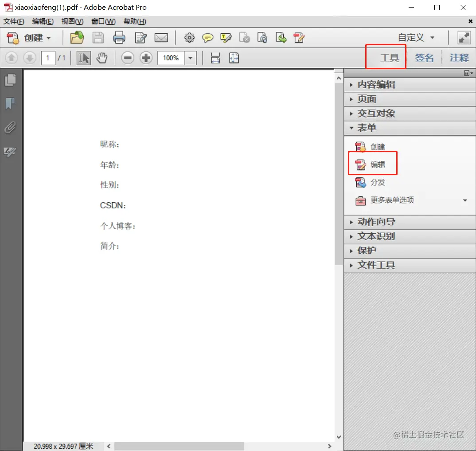Screen dimensions: 476x451
Task: Click the Create PDF icon in toolbar
Action: pyautogui.click(x=13, y=38)
